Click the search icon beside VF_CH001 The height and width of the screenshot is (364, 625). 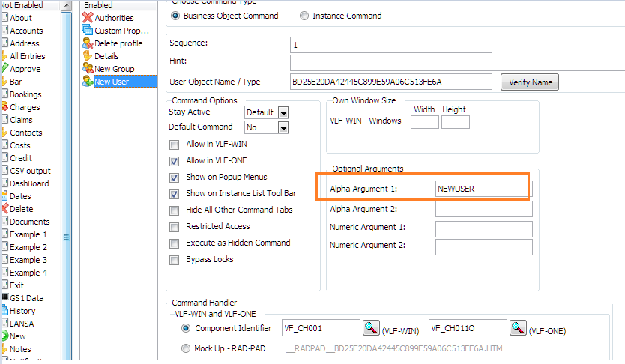[372, 328]
